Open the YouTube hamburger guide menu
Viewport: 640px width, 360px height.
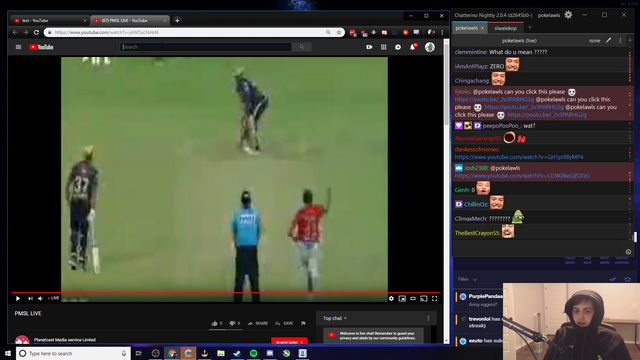click(x=18, y=47)
